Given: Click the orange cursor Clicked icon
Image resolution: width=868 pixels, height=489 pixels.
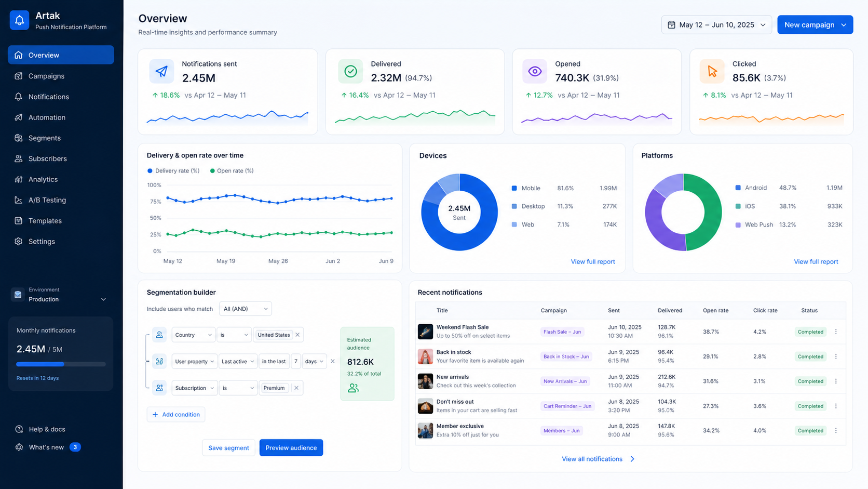Looking at the screenshot, I should pos(712,71).
